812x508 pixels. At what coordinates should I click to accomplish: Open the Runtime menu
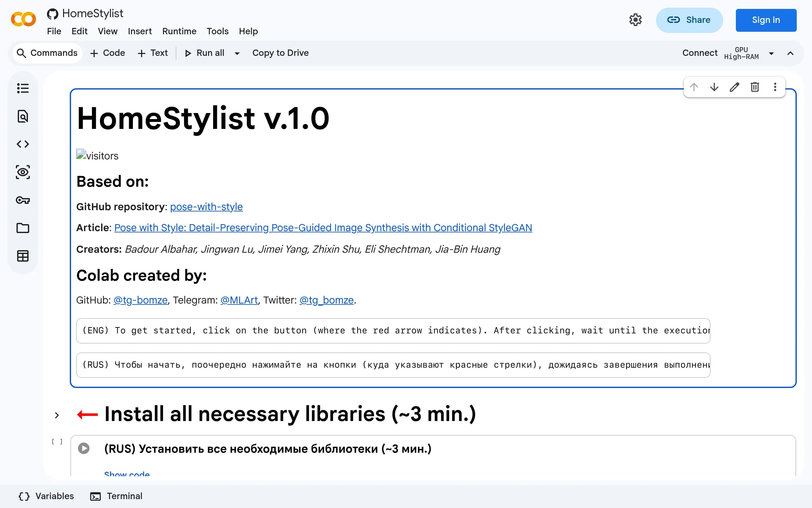[x=179, y=31]
